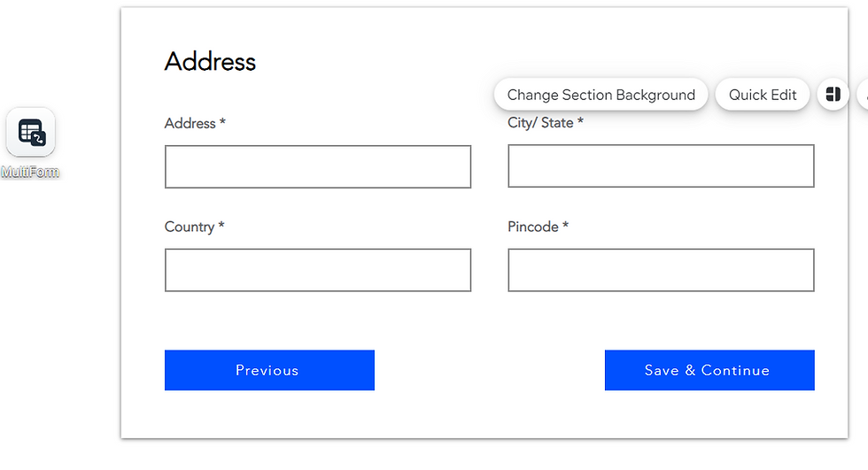This screenshot has height=470, width=868.
Task: Click empty space between Previous and Save buttons
Action: (x=489, y=370)
